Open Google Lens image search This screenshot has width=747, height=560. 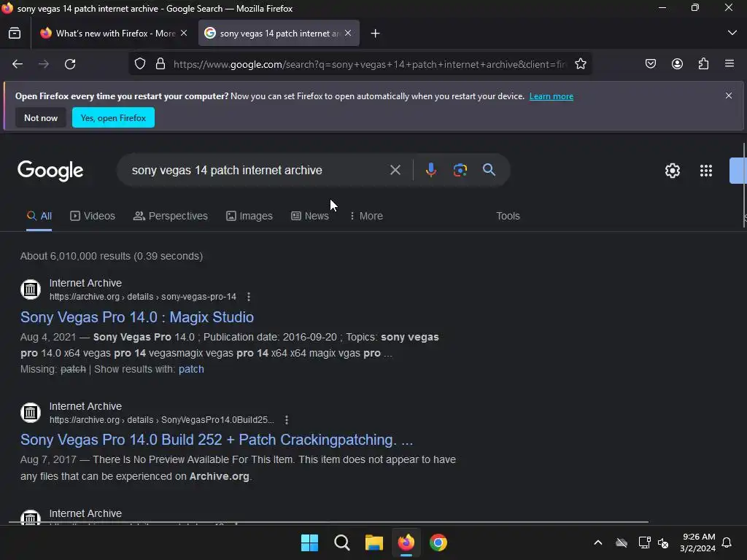[460, 170]
